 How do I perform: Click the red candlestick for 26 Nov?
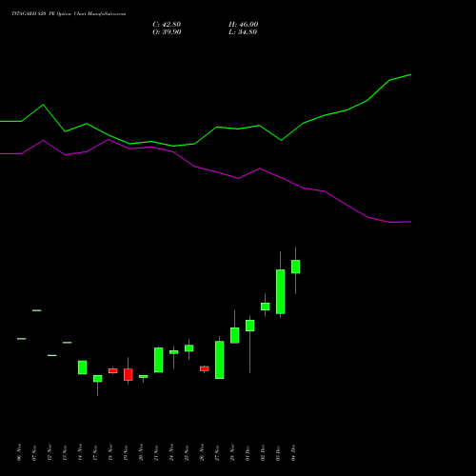205,368
